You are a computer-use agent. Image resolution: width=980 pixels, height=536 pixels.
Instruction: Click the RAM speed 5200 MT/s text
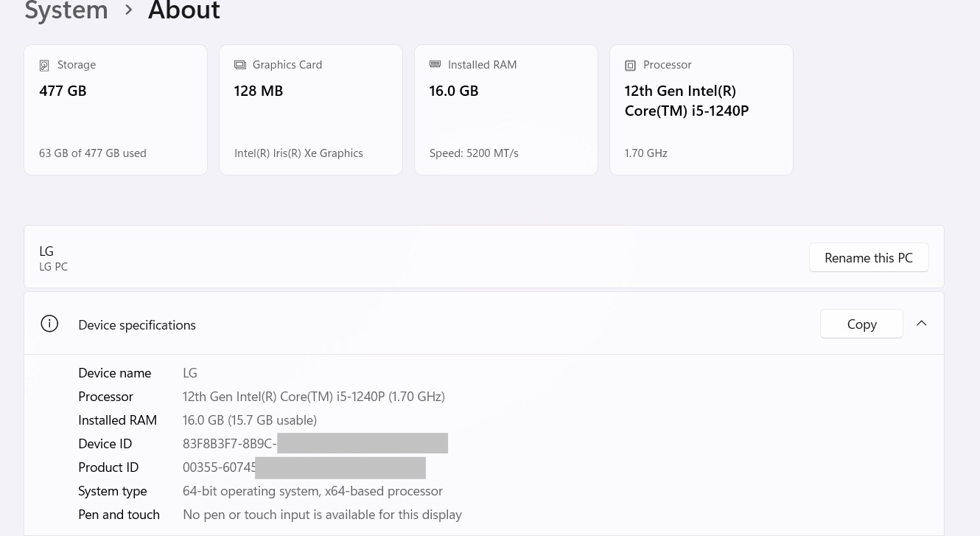(x=474, y=153)
